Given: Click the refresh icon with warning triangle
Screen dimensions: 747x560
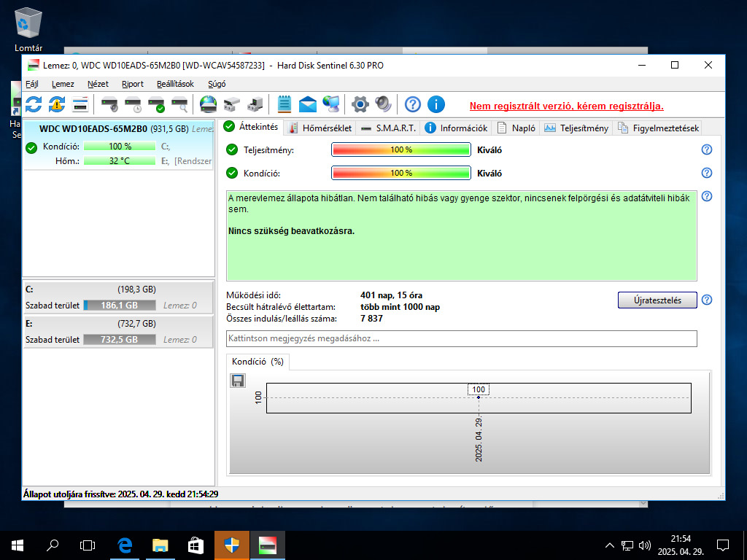Looking at the screenshot, I should tap(57, 104).
